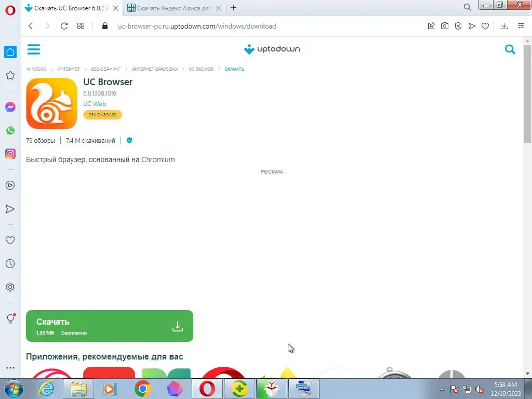Open the muted volume tray icon
Image resolution: width=532 pixels, height=399 pixels.
coord(480,390)
